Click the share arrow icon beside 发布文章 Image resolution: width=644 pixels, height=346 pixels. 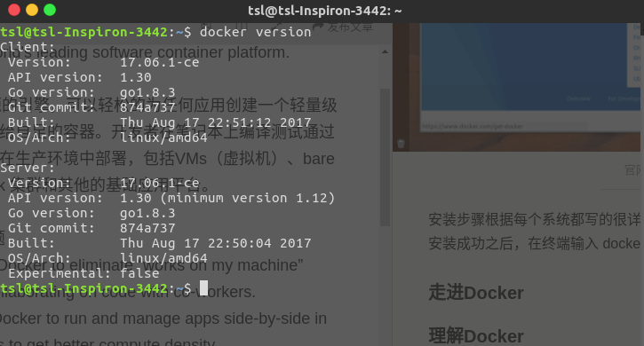click(x=317, y=27)
